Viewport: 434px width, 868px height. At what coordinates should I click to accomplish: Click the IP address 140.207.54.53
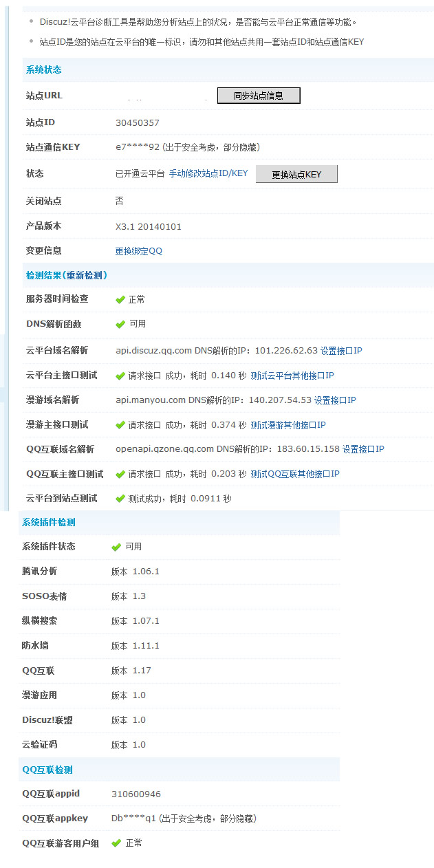[280, 400]
